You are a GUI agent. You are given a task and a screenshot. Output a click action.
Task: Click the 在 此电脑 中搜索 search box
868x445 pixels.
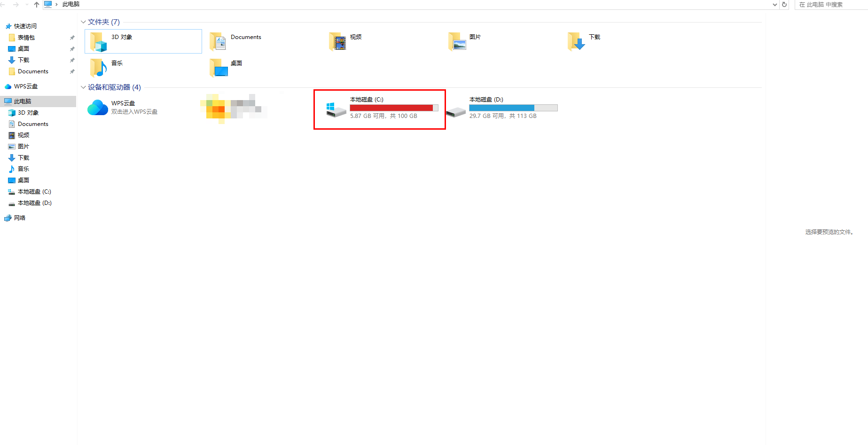[830, 5]
